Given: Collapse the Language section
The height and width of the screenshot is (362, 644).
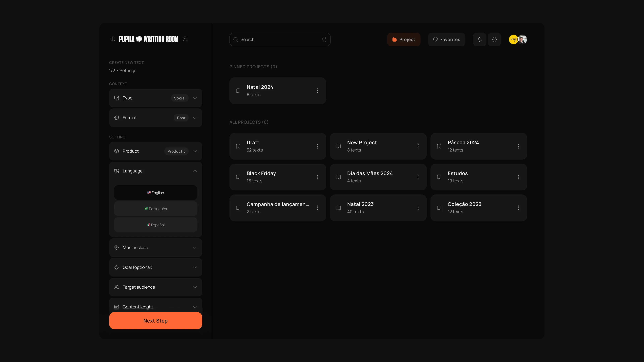Looking at the screenshot, I should [195, 171].
